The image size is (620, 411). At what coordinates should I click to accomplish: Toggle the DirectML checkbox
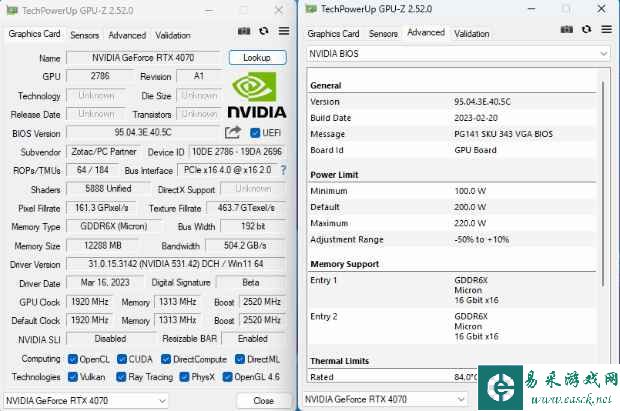(x=240, y=359)
